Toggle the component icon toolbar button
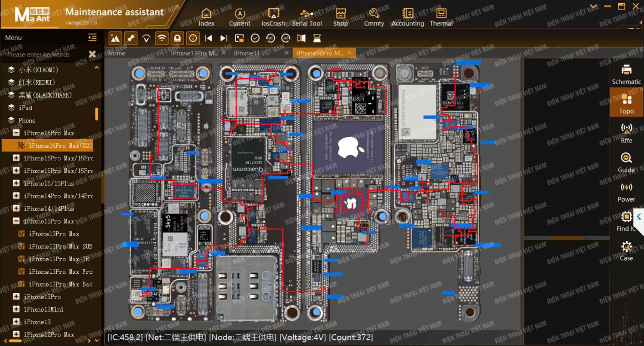 (177, 38)
